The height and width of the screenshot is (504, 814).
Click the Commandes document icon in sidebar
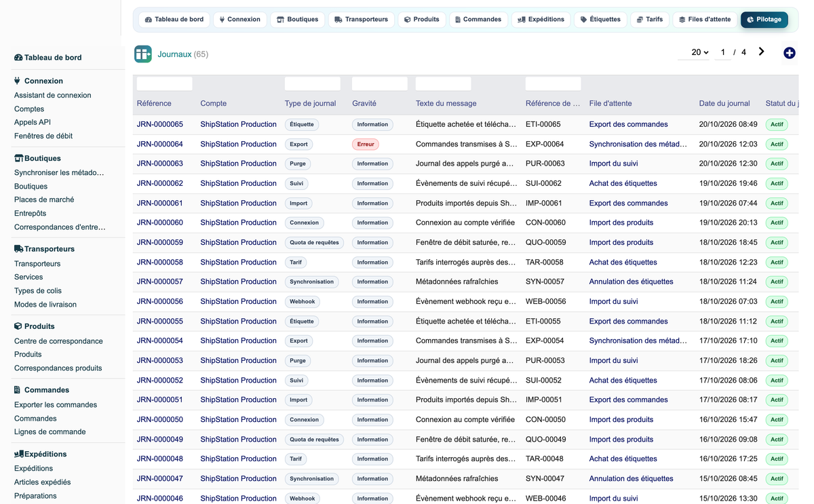point(17,390)
